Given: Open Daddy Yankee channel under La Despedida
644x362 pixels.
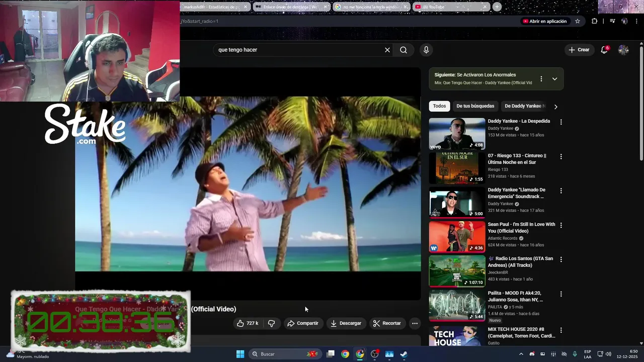Looking at the screenshot, I should 500,128.
